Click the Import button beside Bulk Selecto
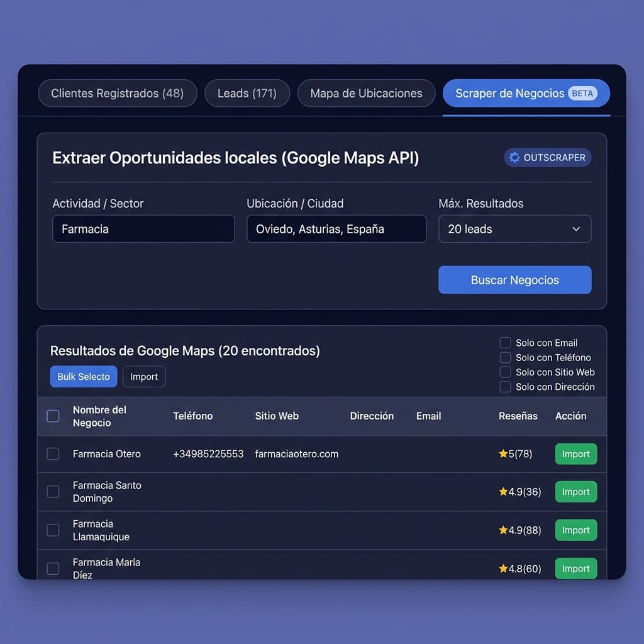This screenshot has width=644, height=644. point(144,377)
